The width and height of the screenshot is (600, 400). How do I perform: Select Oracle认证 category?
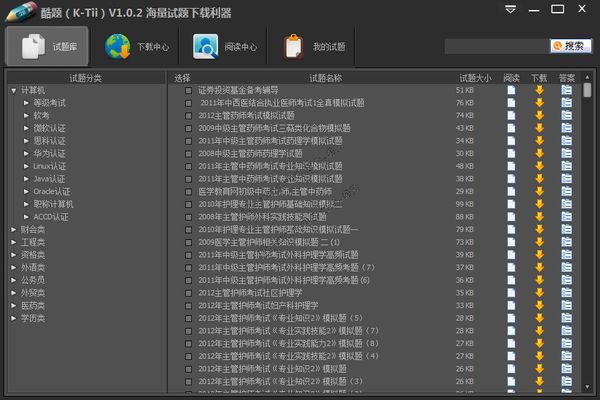point(52,191)
